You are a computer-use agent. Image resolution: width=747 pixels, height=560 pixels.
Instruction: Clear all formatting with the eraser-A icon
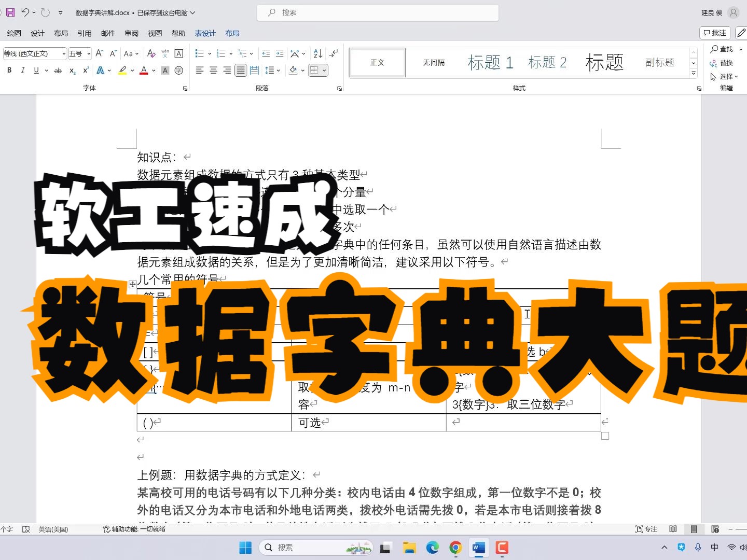[151, 53]
